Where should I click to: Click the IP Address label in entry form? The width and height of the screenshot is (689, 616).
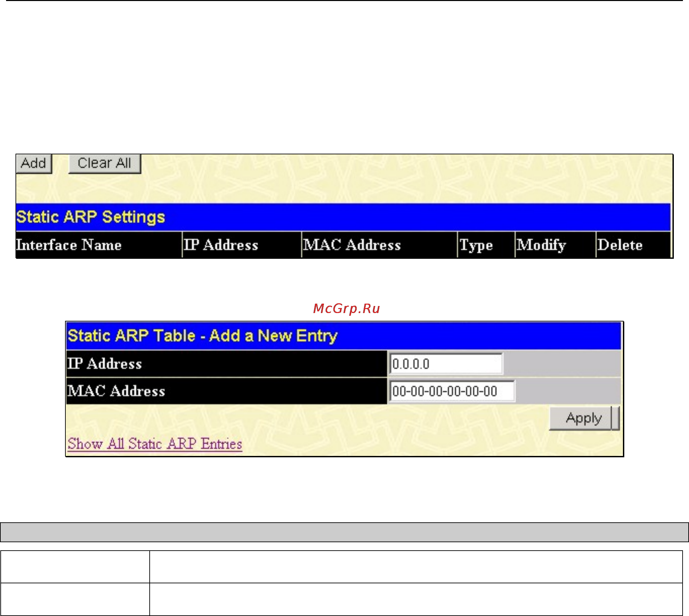[104, 364]
